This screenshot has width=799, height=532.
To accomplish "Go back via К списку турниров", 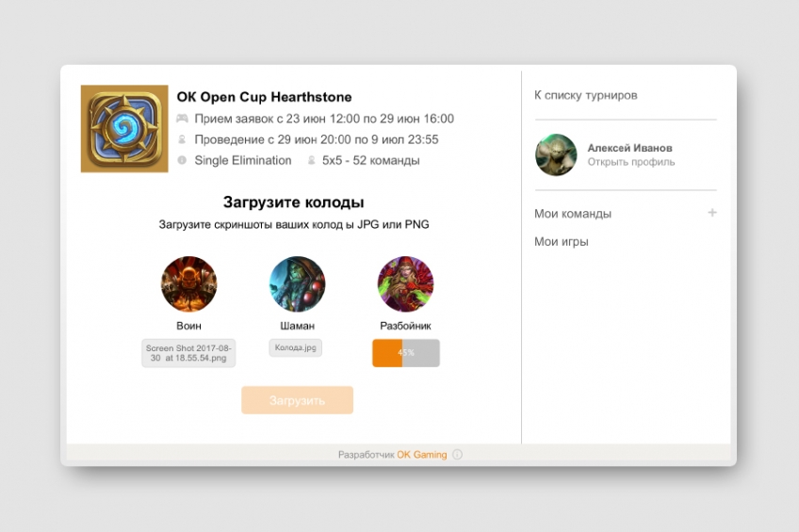I will pyautogui.click(x=585, y=95).
